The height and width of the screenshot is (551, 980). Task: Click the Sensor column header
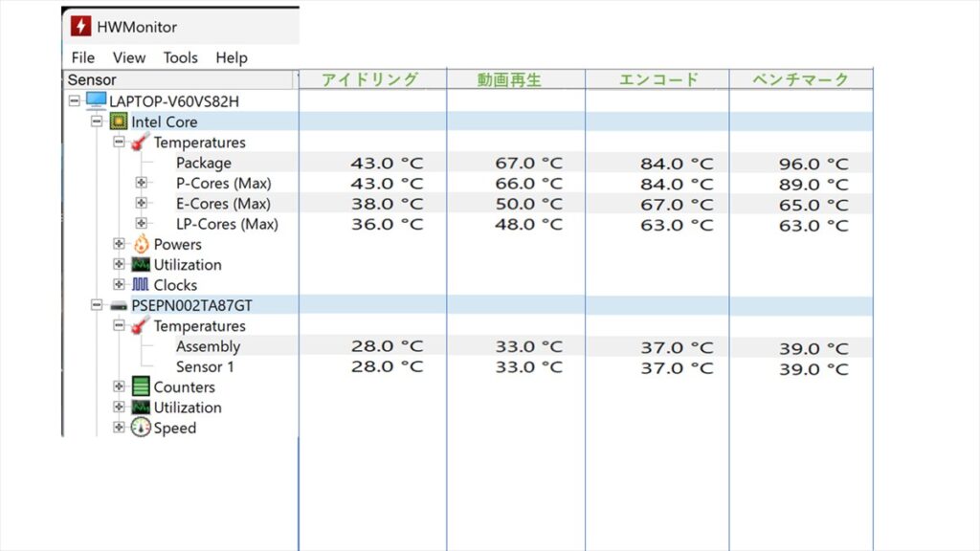tap(179, 80)
